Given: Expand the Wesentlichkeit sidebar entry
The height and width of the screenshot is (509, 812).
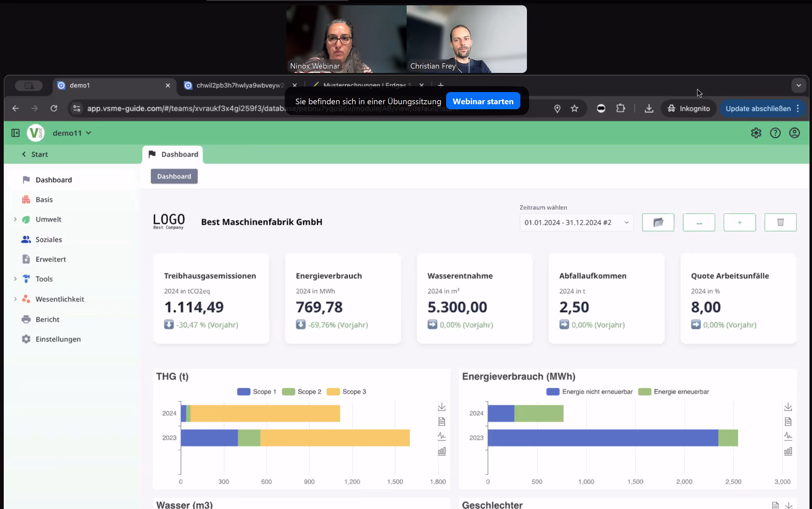Looking at the screenshot, I should pos(15,299).
